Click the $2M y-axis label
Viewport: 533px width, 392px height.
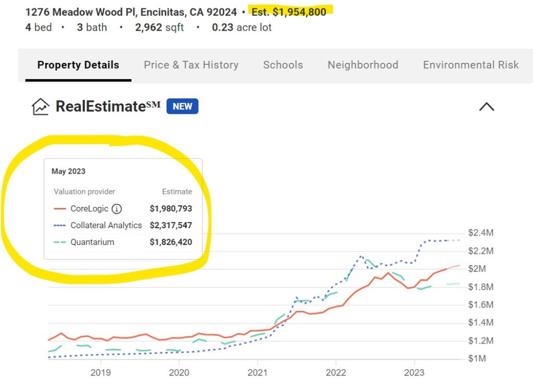[477, 269]
